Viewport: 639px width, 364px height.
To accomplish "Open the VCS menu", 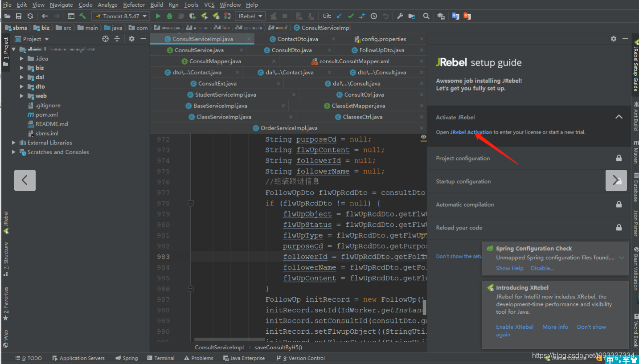I will [x=209, y=4].
